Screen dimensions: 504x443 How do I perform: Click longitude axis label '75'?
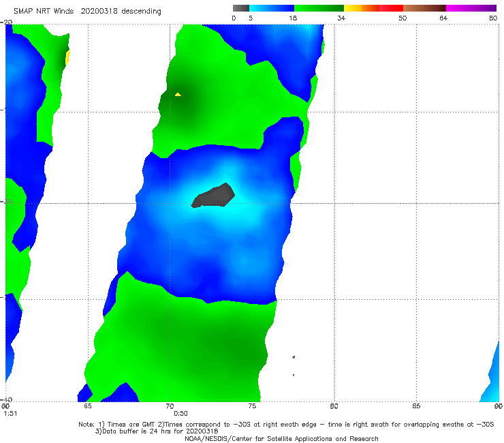pos(252,406)
